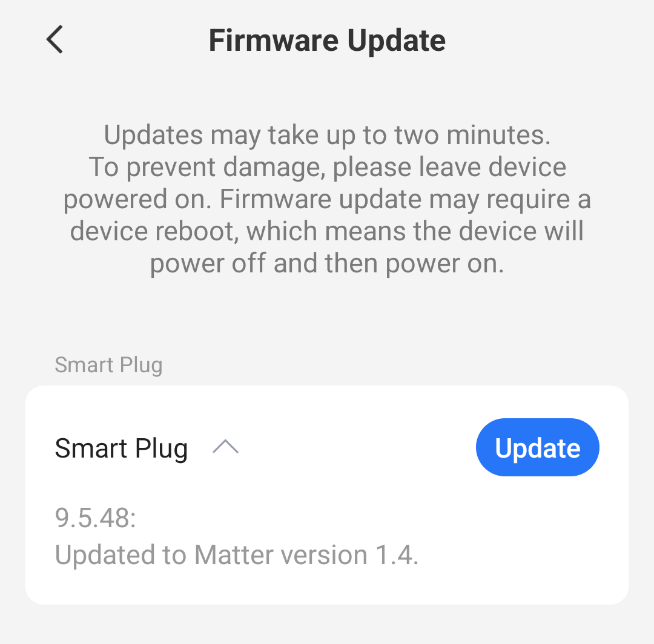This screenshot has height=644, width=654.
Task: Tap the line Updates may take up to two minutes
Action: [327, 135]
